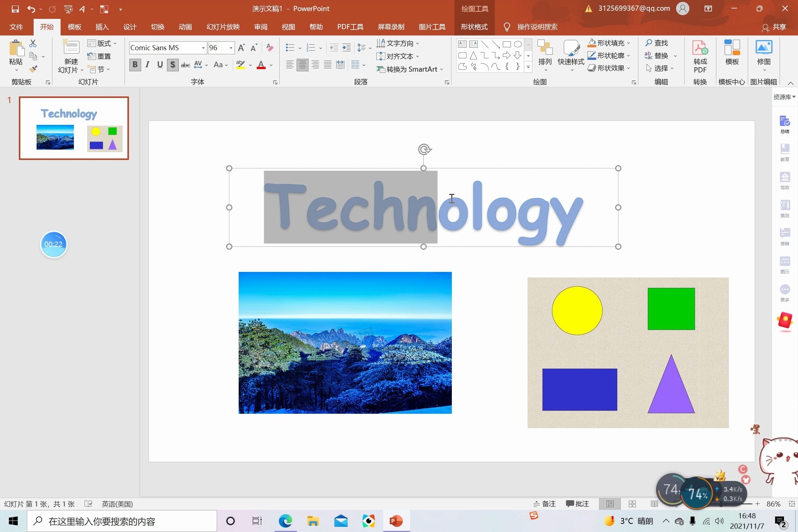Toggle Bold formatting
This screenshot has height=532, width=798.
pos(135,65)
